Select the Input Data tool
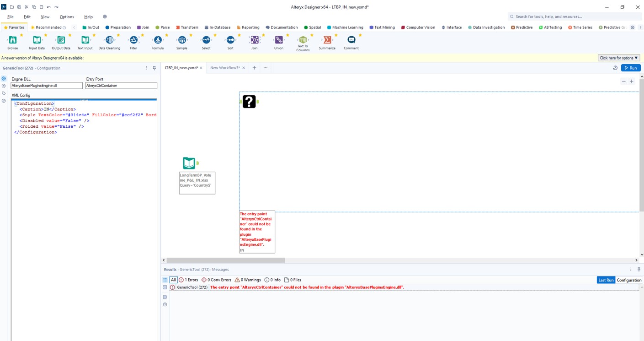 pos(37,40)
